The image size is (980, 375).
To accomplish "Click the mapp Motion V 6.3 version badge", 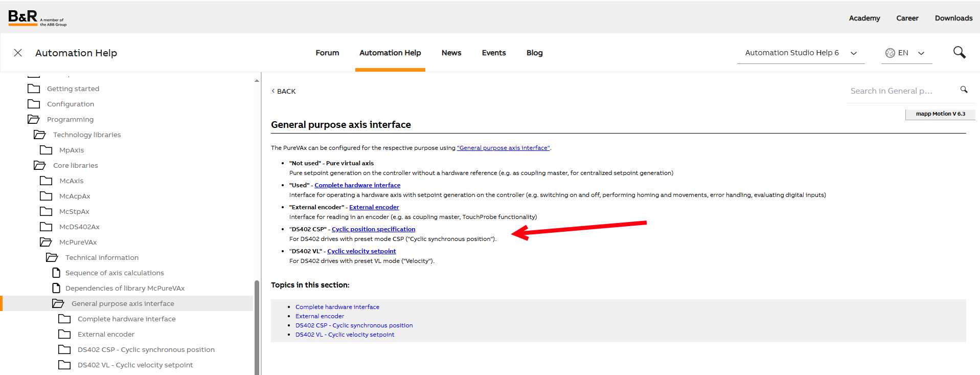I will [941, 114].
